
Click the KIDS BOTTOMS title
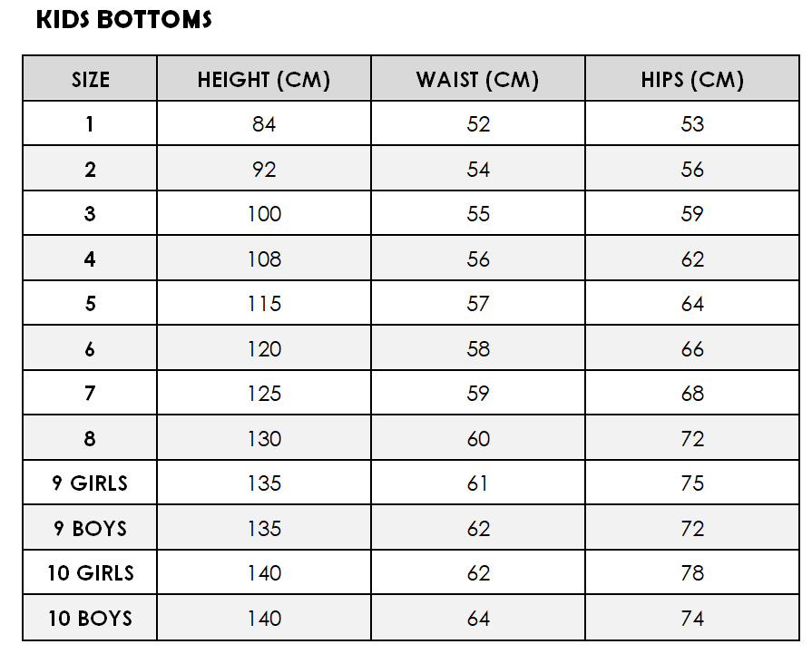coord(123,20)
